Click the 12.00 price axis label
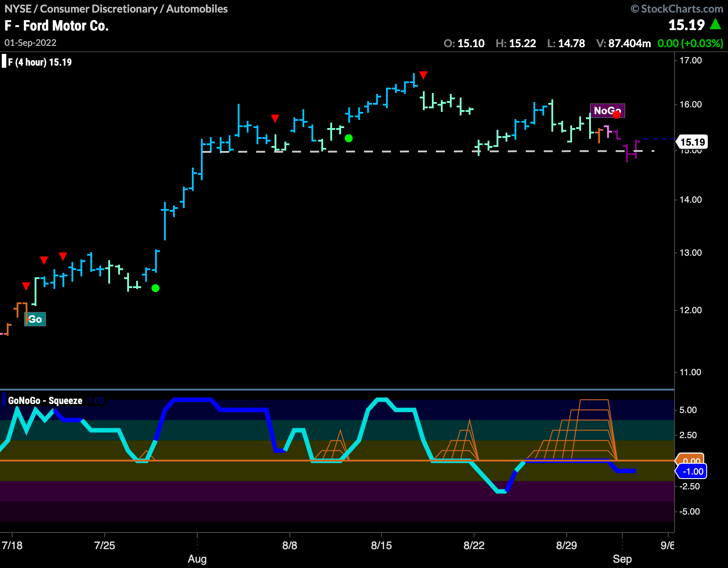This screenshot has height=568, width=728. tap(691, 310)
